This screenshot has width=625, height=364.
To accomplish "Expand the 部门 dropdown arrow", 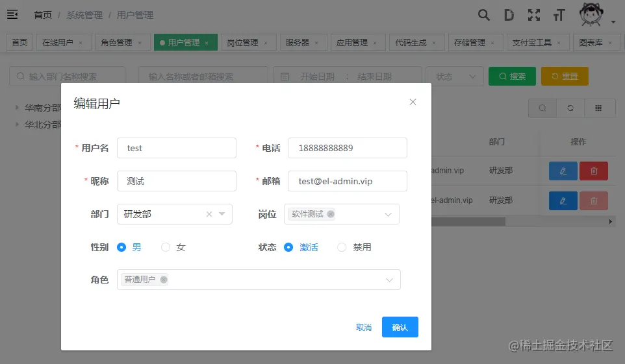I will pos(222,214).
